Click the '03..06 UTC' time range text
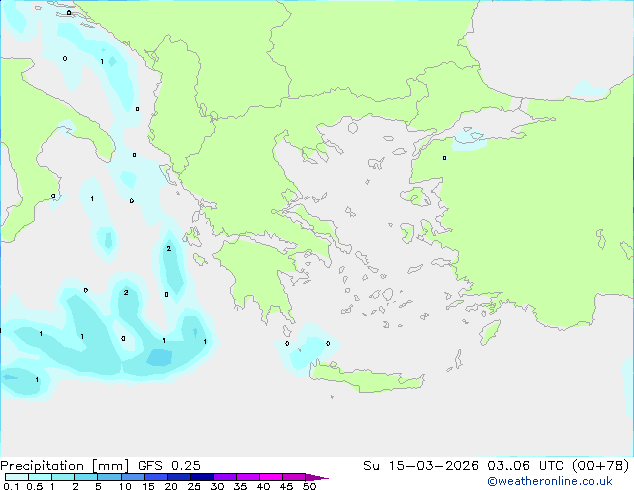 526,465
